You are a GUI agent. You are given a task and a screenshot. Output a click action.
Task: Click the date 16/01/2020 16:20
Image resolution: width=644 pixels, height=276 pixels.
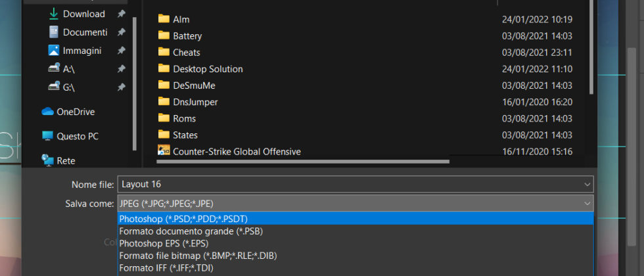click(x=538, y=102)
